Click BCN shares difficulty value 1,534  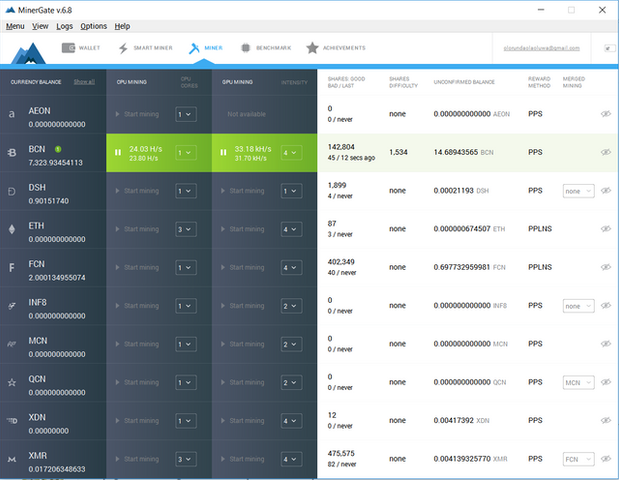398,152
